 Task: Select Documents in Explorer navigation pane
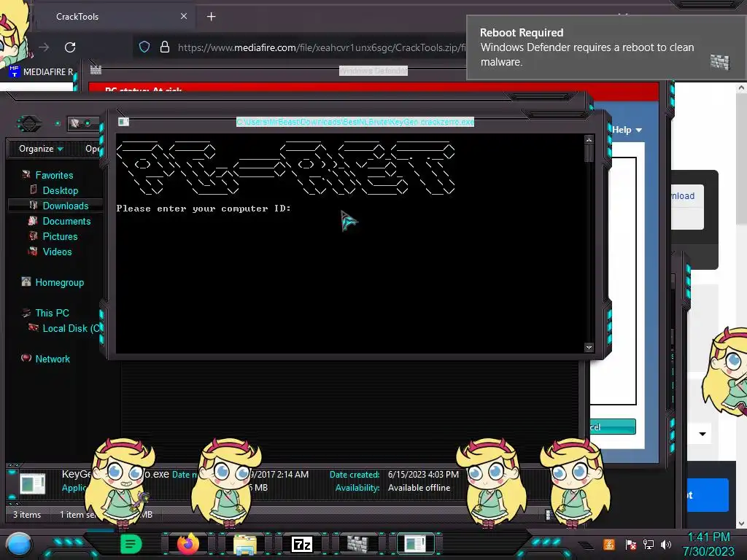(66, 221)
